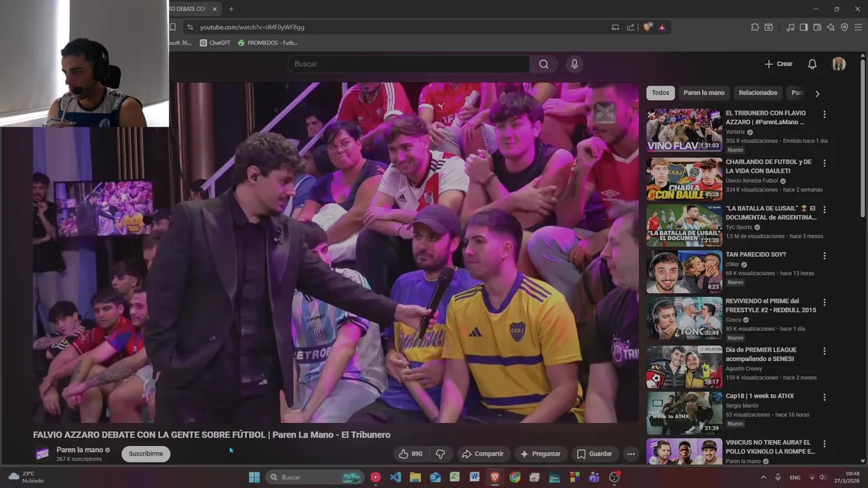Click the share page icon in address bar

(631, 27)
